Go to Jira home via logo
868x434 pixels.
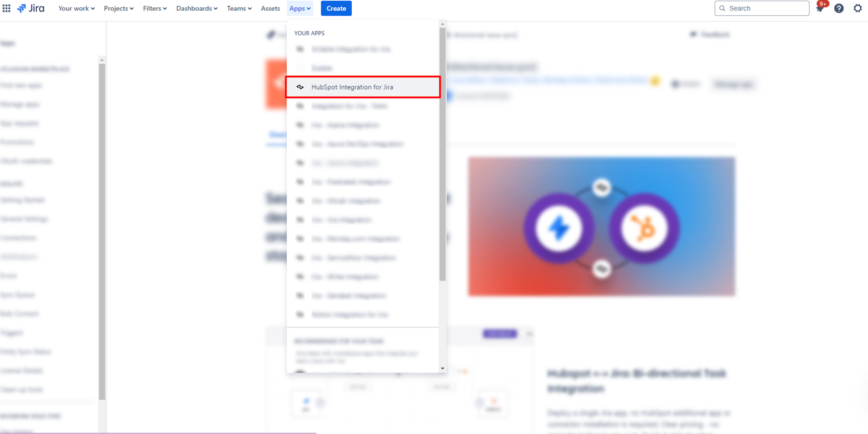tap(31, 8)
